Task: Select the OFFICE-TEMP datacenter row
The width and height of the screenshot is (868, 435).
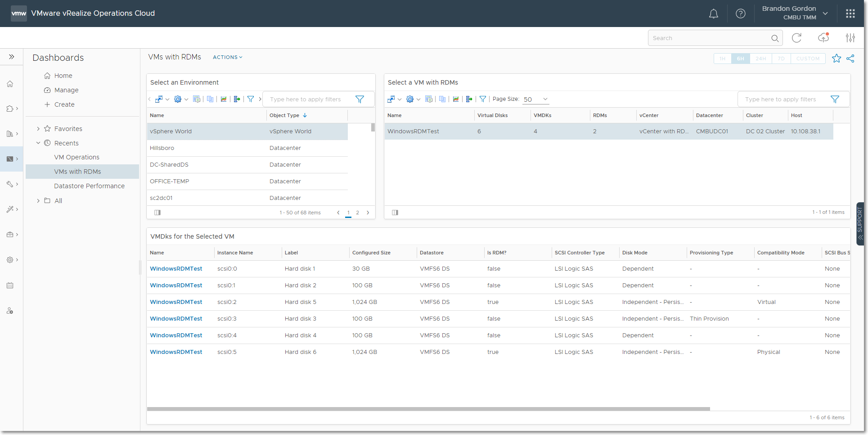Action: 247,181
